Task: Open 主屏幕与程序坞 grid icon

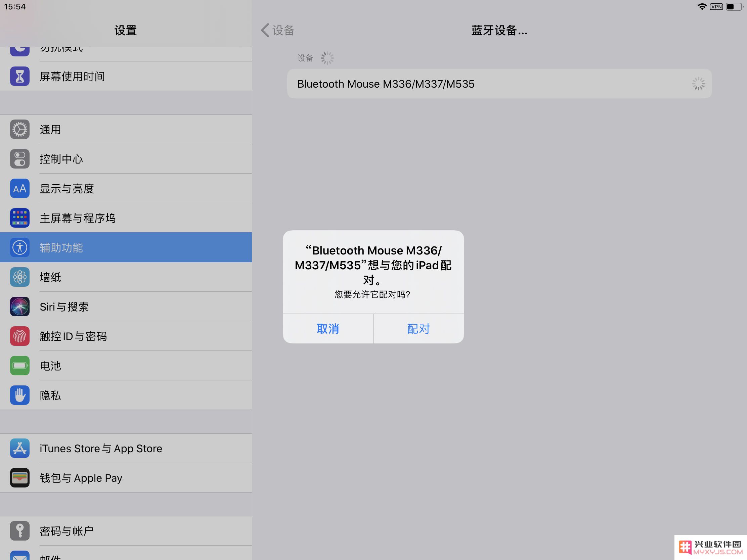Action: (x=19, y=218)
